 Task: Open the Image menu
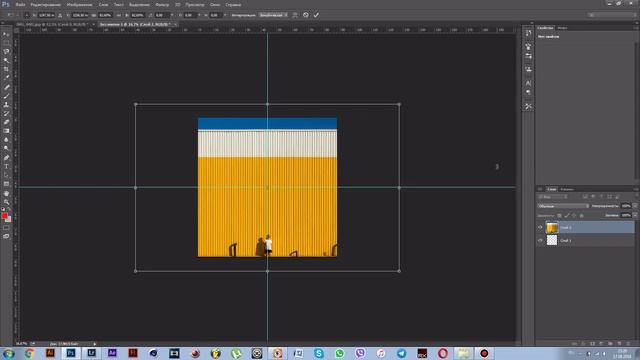point(80,5)
